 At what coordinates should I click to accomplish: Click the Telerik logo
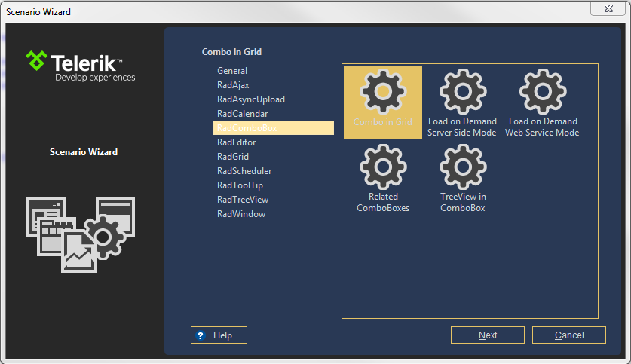point(81,66)
